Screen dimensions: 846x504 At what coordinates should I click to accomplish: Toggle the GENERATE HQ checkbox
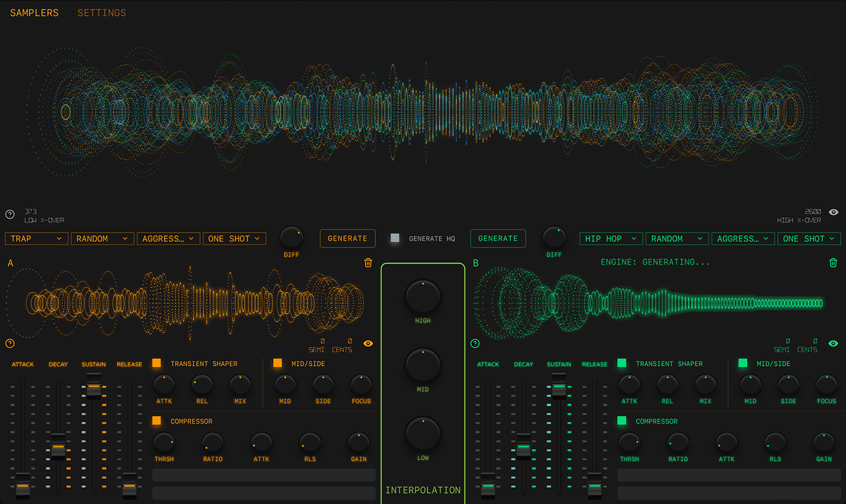click(395, 239)
